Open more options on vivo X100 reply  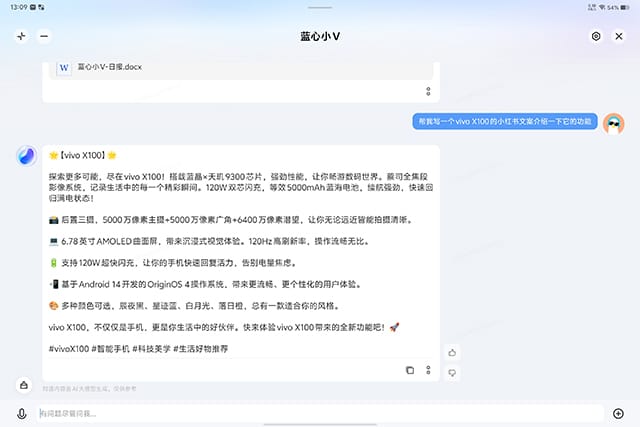tap(428, 370)
